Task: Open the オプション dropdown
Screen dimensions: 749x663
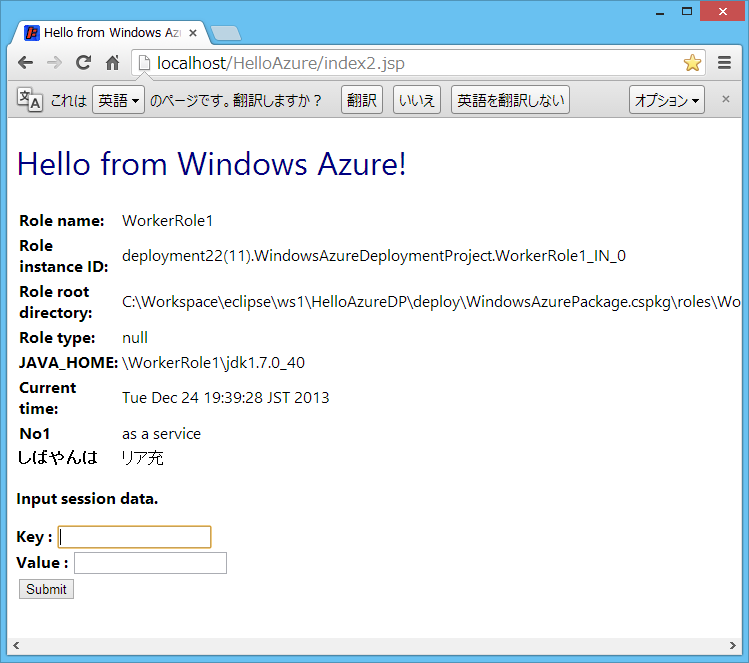Action: 666,100
